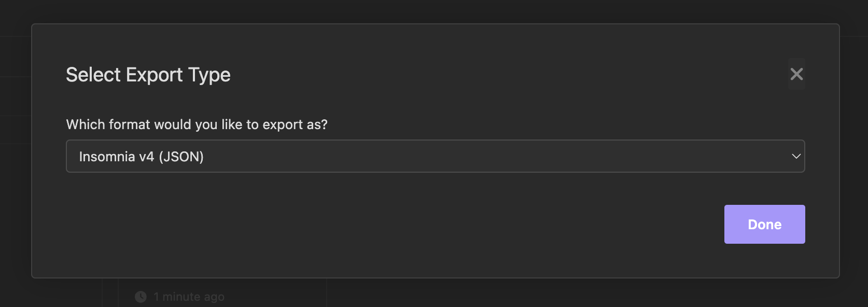This screenshot has height=307, width=868.
Task: Expand the export format dropdown chevron
Action: click(796, 156)
